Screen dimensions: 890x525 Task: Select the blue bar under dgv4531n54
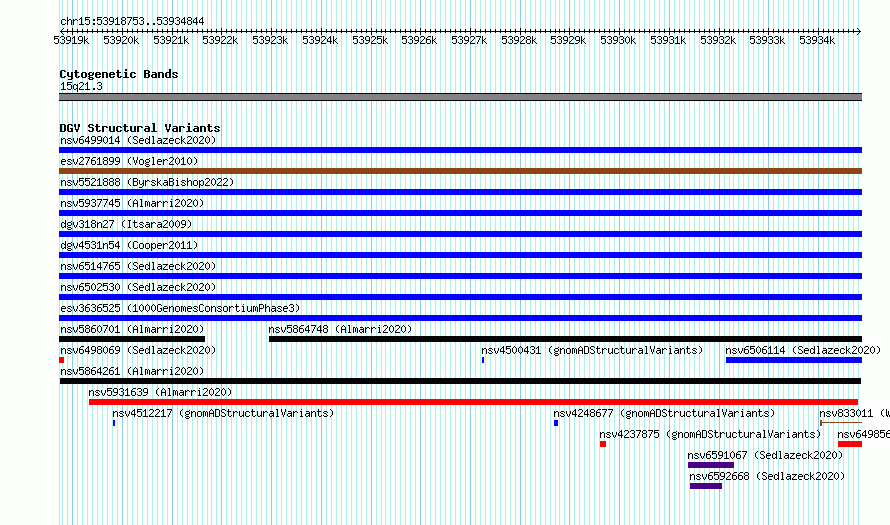coord(460,255)
